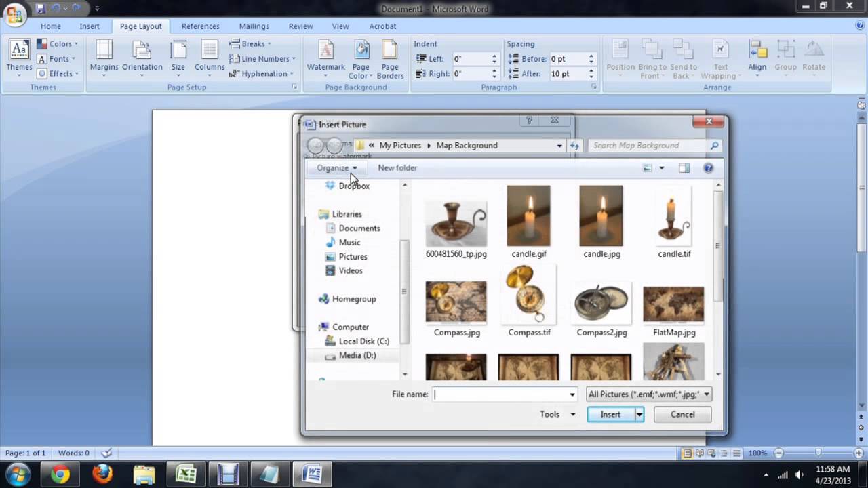Viewport: 868px width, 488px height.
Task: Open Windows Explorer from the taskbar
Action: [144, 474]
